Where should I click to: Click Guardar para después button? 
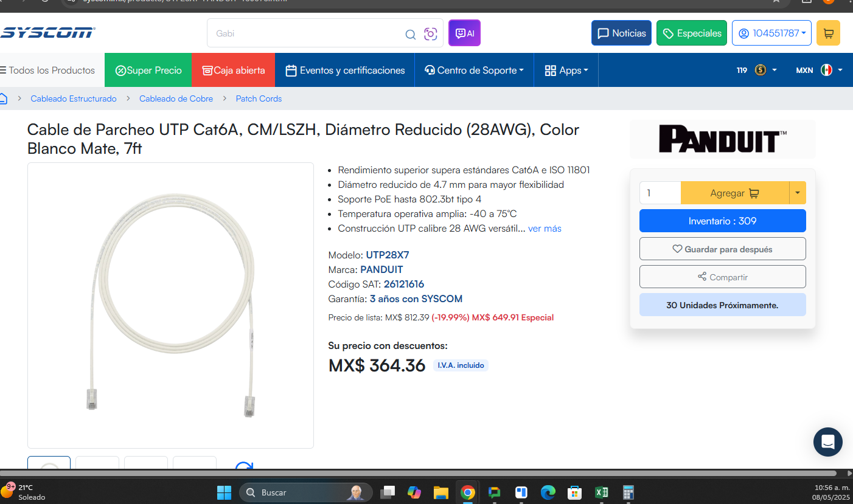[x=723, y=249]
